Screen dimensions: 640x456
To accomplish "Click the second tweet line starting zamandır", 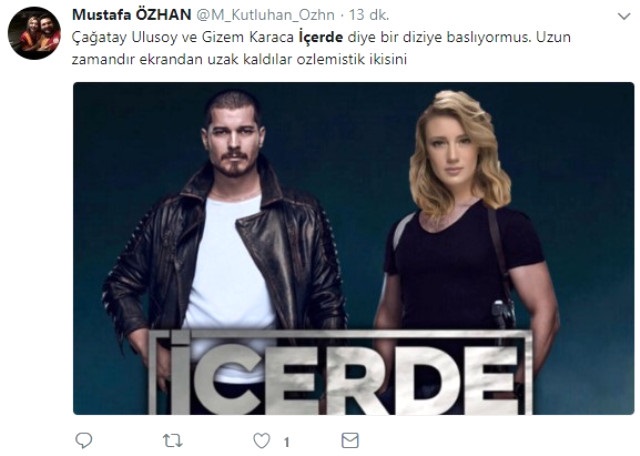I will [239, 60].
